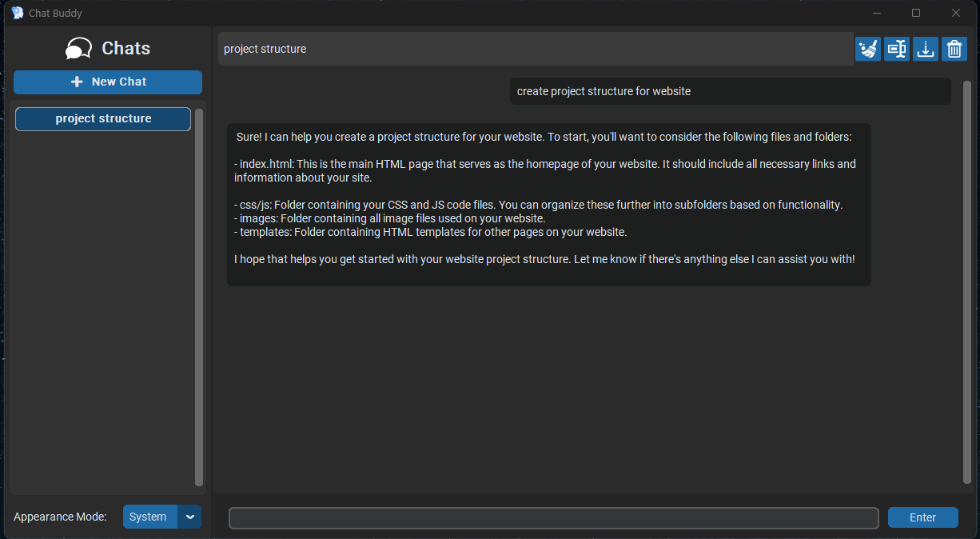Viewport: 980px width, 539px height.
Task: Click the chat list scrollbar in sidebar
Action: [x=199, y=296]
